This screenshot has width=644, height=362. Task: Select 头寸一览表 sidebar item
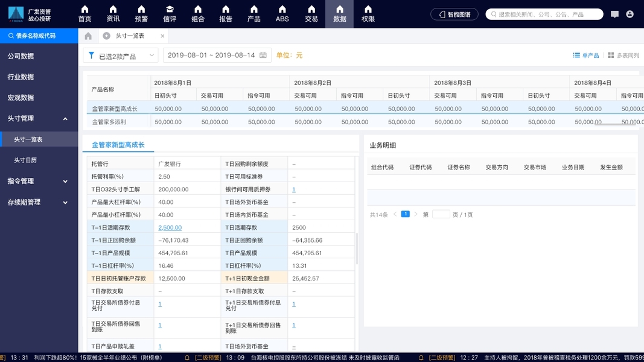point(39,139)
